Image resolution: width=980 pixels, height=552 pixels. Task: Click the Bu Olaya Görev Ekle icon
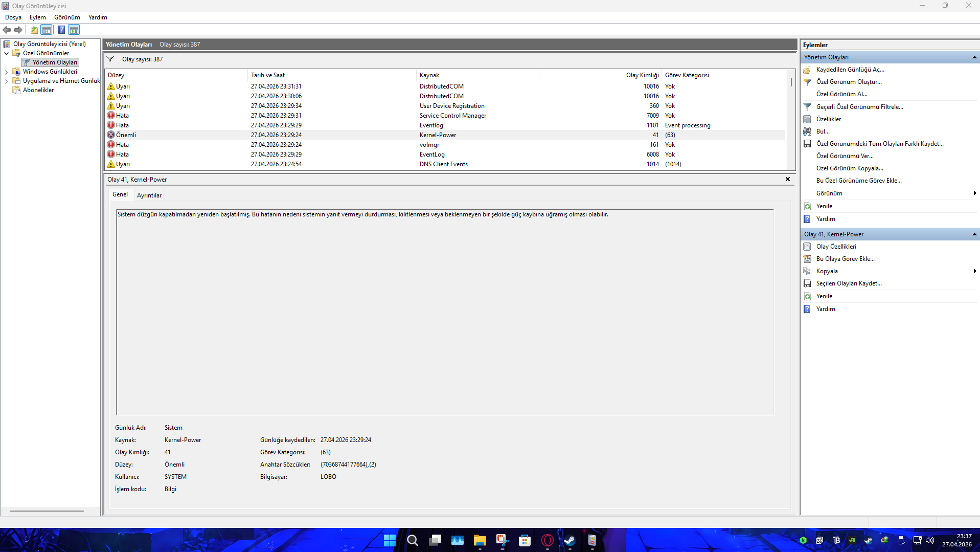[807, 259]
